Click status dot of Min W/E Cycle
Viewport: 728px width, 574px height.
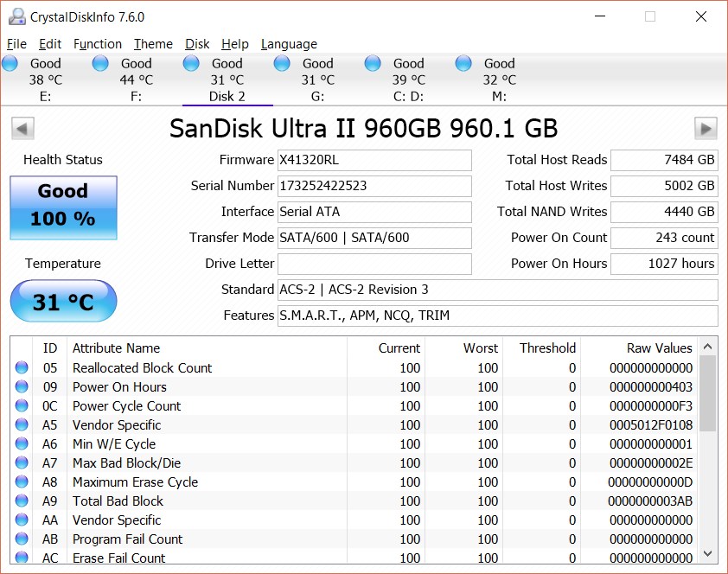click(x=22, y=443)
